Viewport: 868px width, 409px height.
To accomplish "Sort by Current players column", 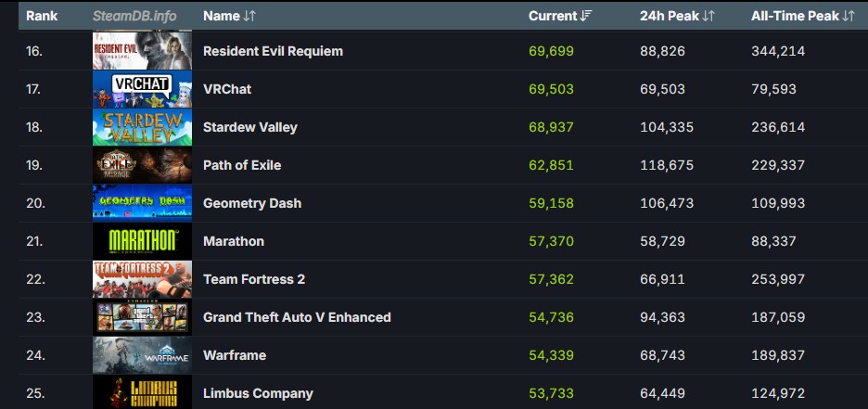I will coord(560,16).
